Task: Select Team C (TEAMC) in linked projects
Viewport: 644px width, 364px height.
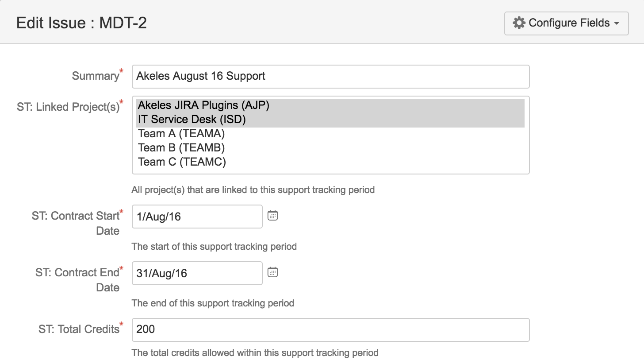Action: [182, 162]
